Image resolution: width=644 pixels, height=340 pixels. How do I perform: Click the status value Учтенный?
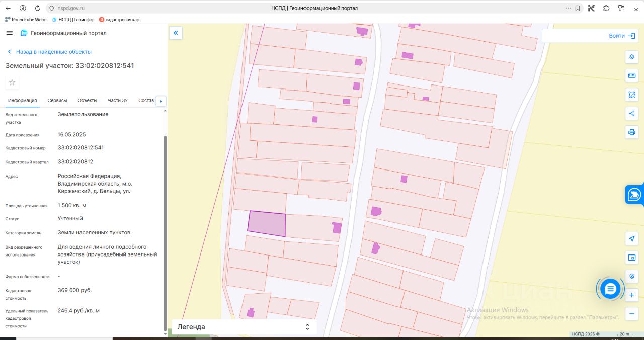point(70,219)
